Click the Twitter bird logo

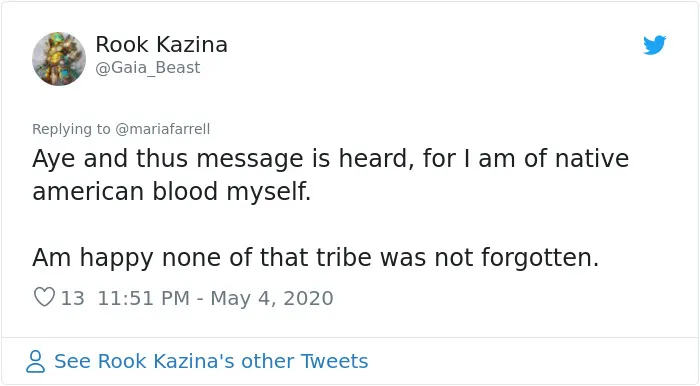[x=654, y=45]
